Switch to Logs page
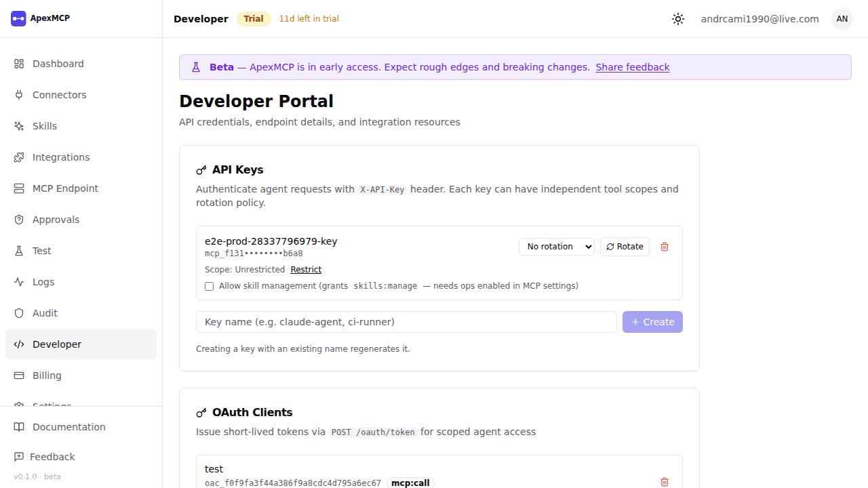Viewport: 868px width, 488px height. 81,282
